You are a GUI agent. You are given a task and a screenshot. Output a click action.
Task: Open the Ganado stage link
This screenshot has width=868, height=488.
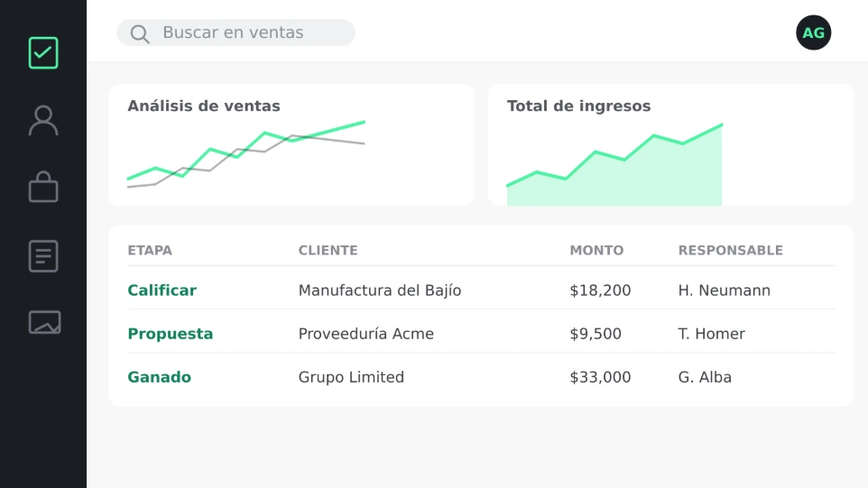[x=159, y=377]
